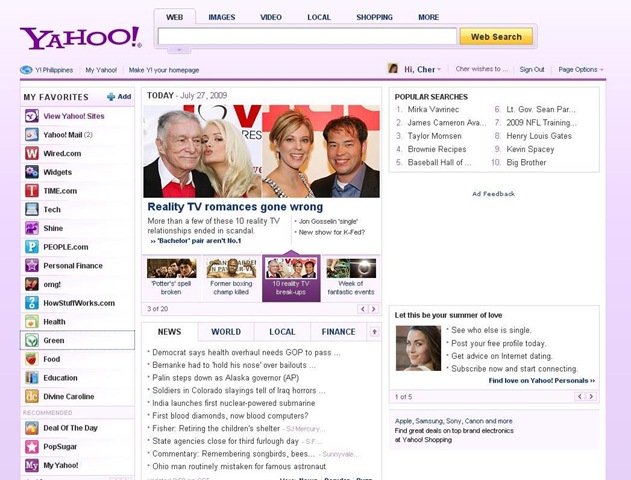631x480 pixels.
Task: Click 'Palin steps down as Alaska governor' headline
Action: (225, 378)
